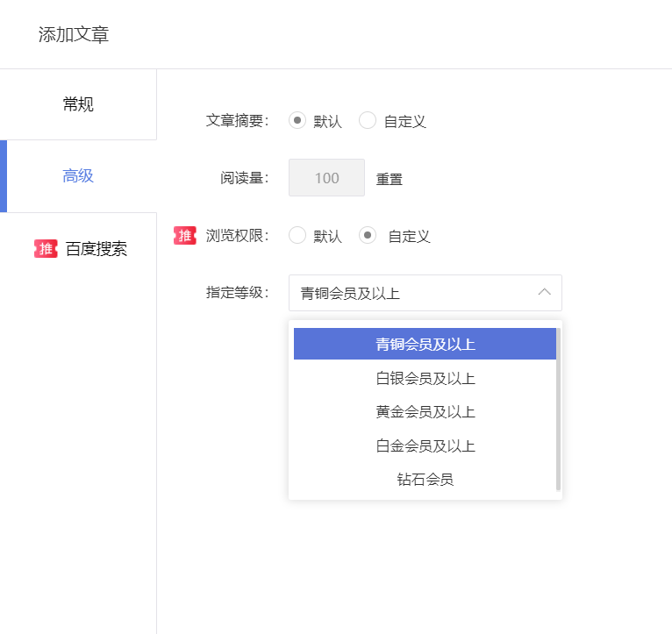Choose 钻石会员 option
This screenshot has width=672, height=634.
click(425, 480)
